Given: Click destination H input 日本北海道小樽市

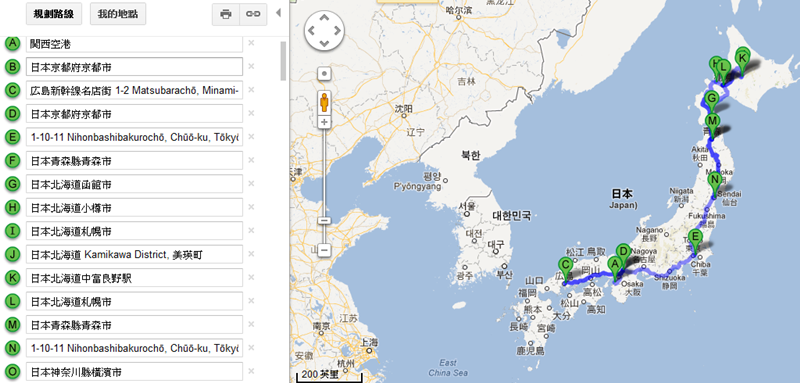Looking at the screenshot, I should coord(134,208).
